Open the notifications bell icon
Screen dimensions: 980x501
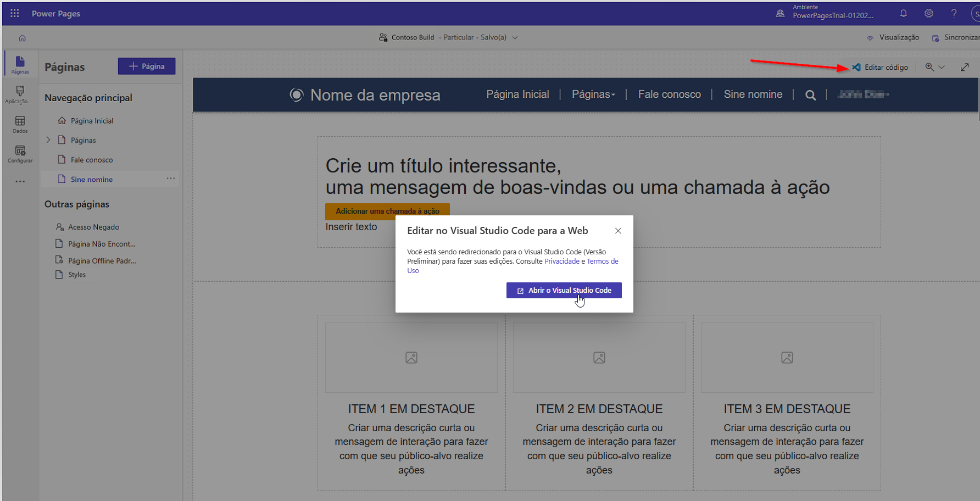[904, 13]
